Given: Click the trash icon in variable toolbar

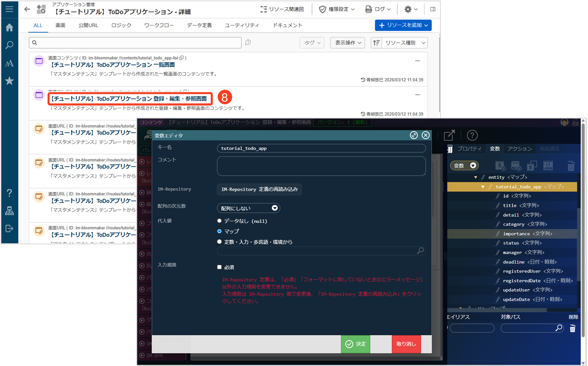Looking at the screenshot, I should [x=571, y=166].
